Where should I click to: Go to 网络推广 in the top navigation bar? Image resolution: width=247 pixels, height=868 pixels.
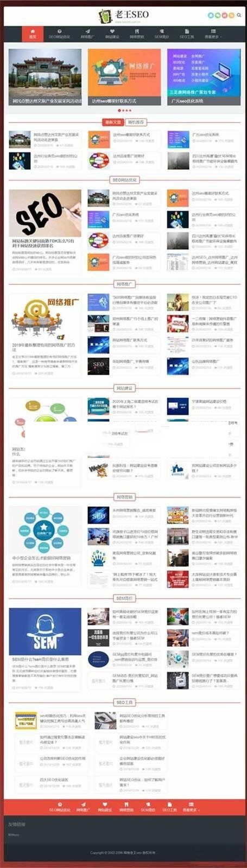click(x=87, y=34)
